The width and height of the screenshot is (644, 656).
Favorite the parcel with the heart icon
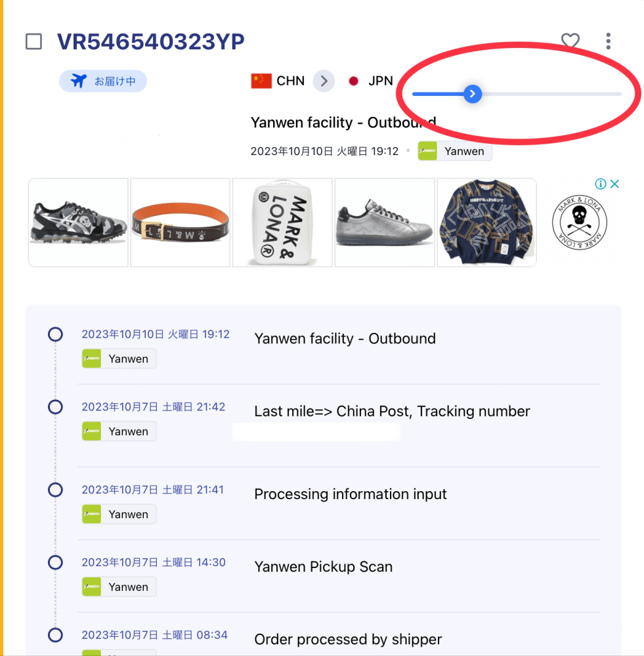coord(570,41)
